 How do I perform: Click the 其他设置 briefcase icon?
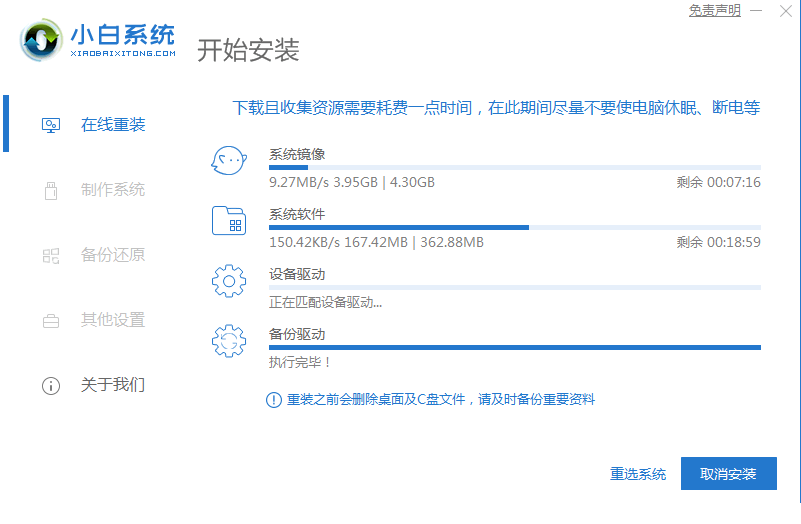[x=50, y=321]
